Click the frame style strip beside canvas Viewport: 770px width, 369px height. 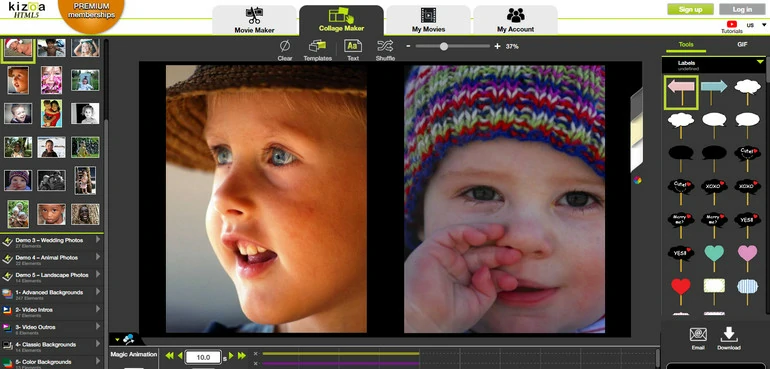pos(636,130)
